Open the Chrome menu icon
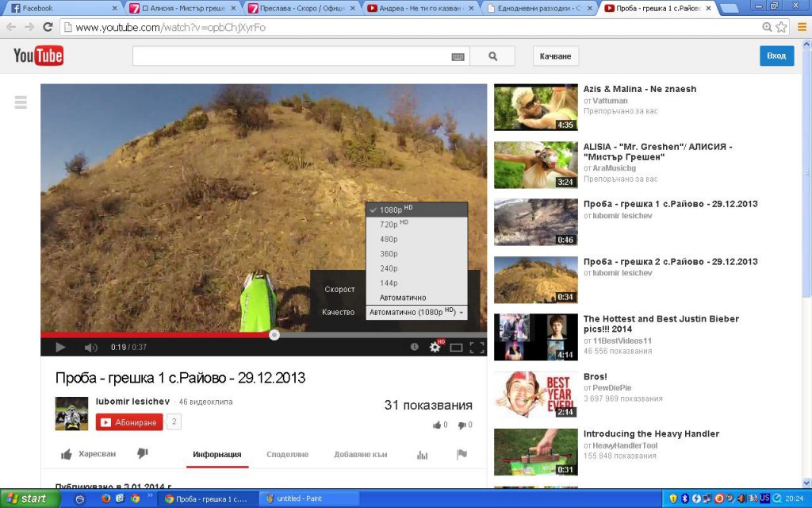The height and width of the screenshot is (508, 812). click(x=802, y=27)
